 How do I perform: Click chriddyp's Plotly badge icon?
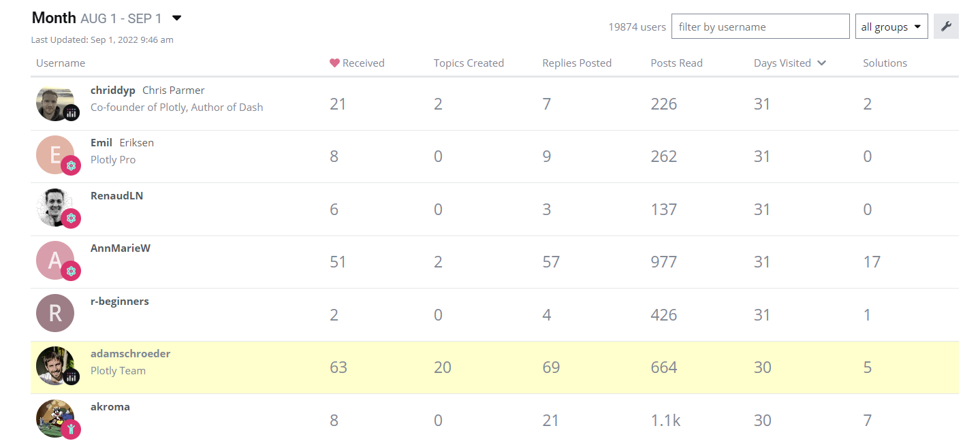72,113
